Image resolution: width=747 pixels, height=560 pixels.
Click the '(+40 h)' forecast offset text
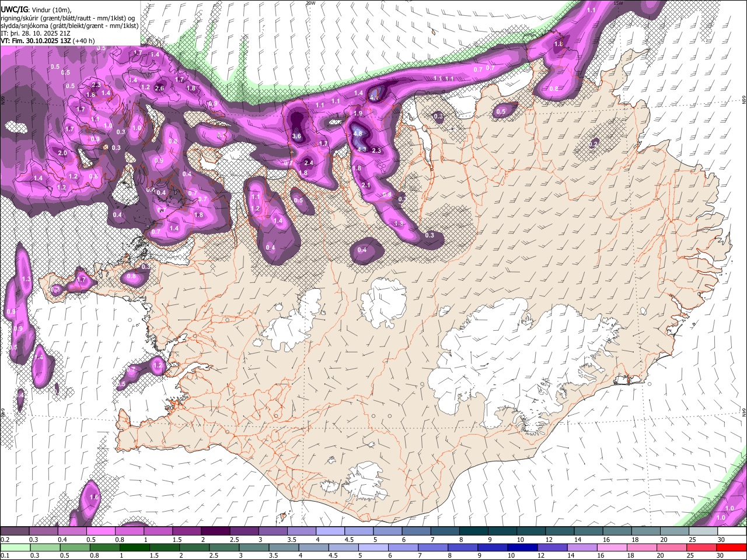point(84,41)
